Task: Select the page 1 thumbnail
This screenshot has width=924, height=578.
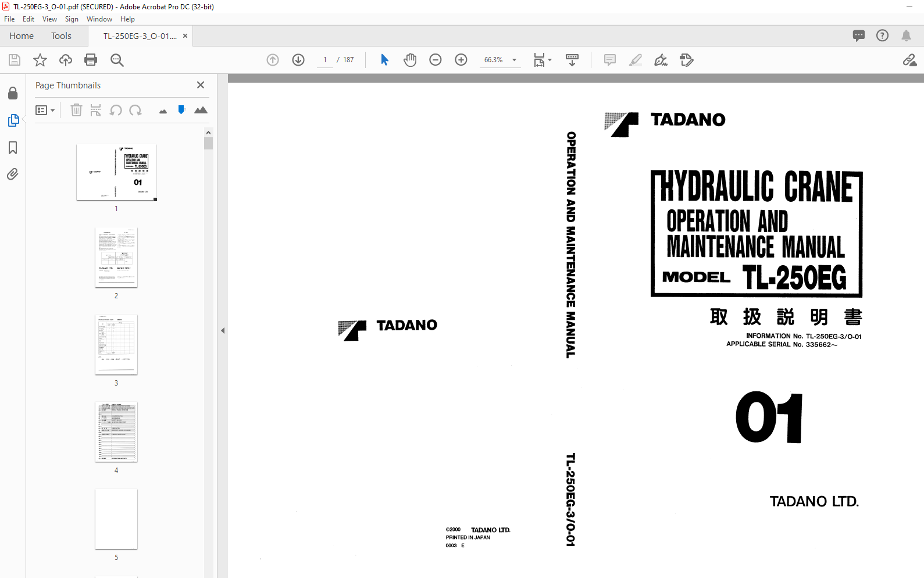Action: click(116, 172)
